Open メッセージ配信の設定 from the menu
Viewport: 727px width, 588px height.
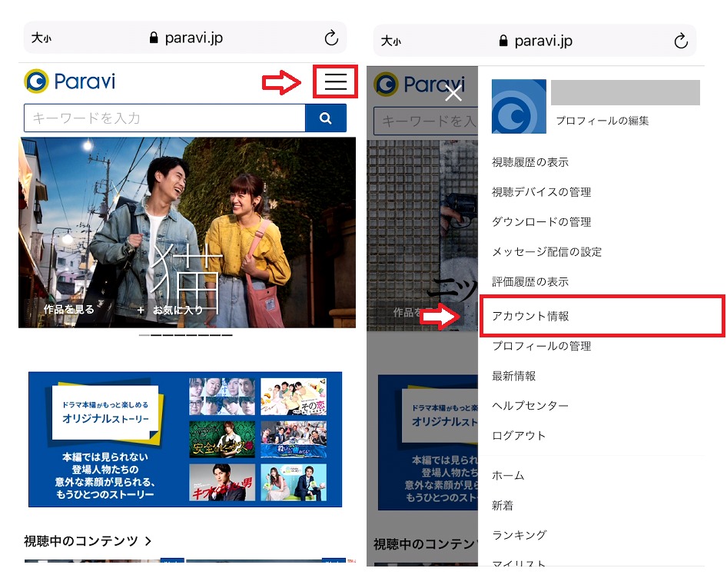[546, 252]
